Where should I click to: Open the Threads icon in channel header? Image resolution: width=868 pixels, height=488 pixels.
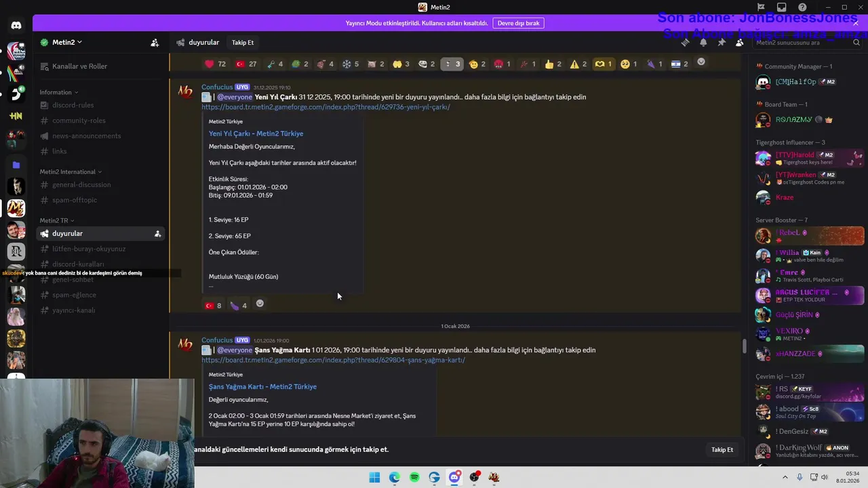(x=685, y=42)
